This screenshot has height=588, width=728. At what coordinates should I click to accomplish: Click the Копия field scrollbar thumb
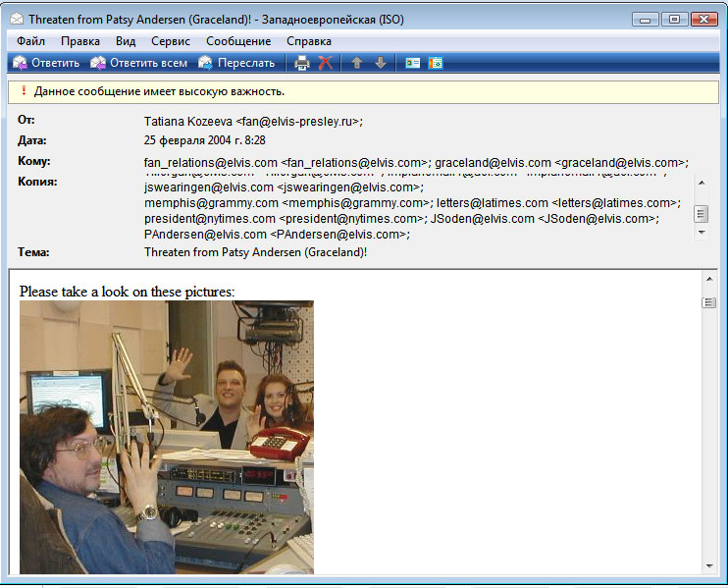point(702,214)
